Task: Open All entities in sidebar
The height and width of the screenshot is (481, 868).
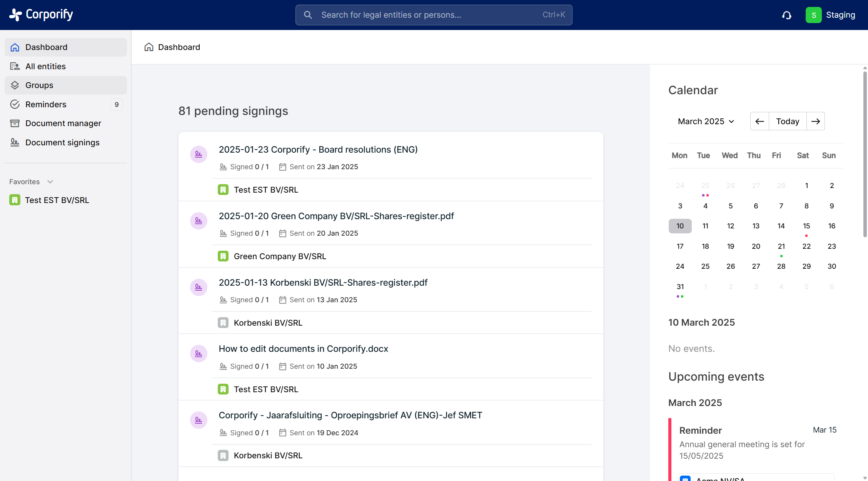Action: click(45, 66)
